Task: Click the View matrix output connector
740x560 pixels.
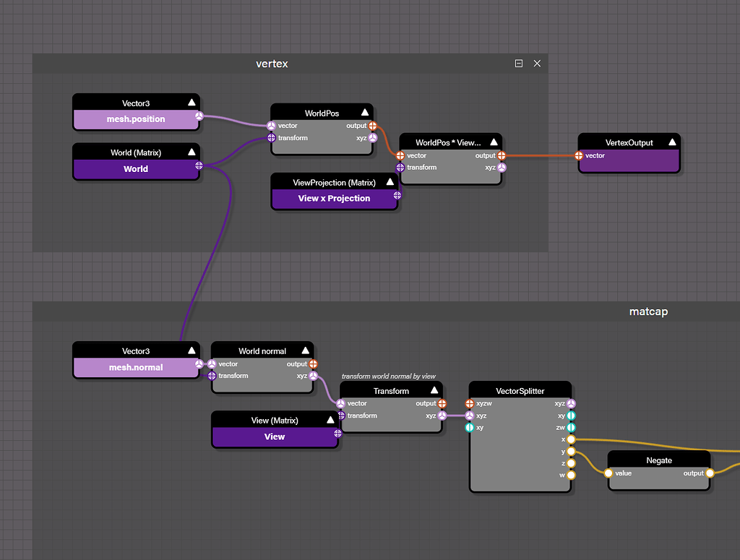Action: click(337, 434)
